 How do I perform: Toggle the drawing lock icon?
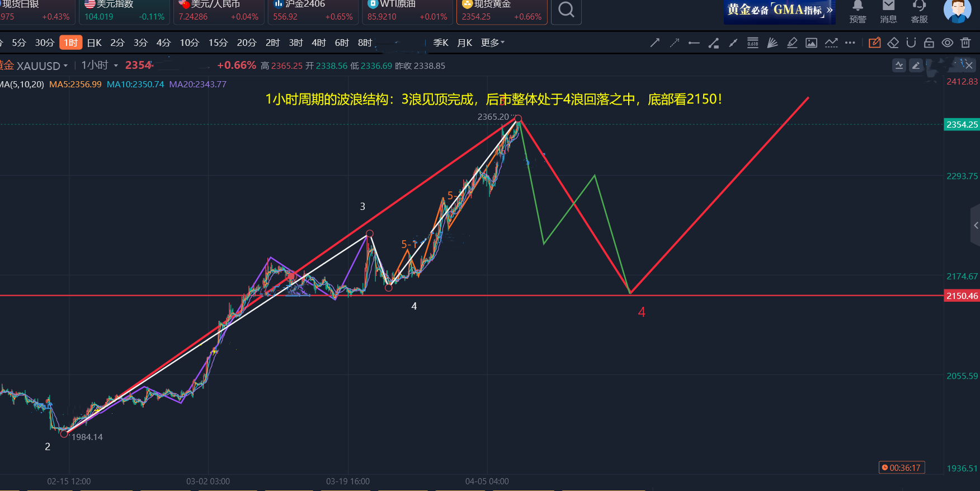coord(929,43)
